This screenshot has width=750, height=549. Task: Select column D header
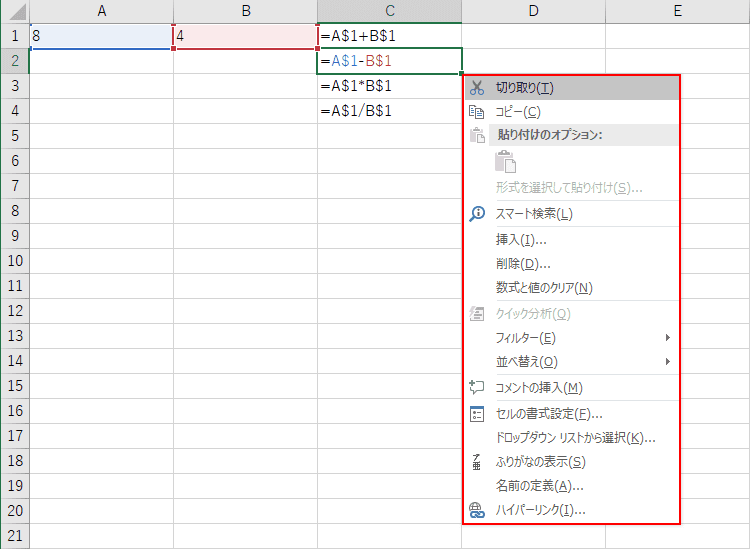(534, 11)
